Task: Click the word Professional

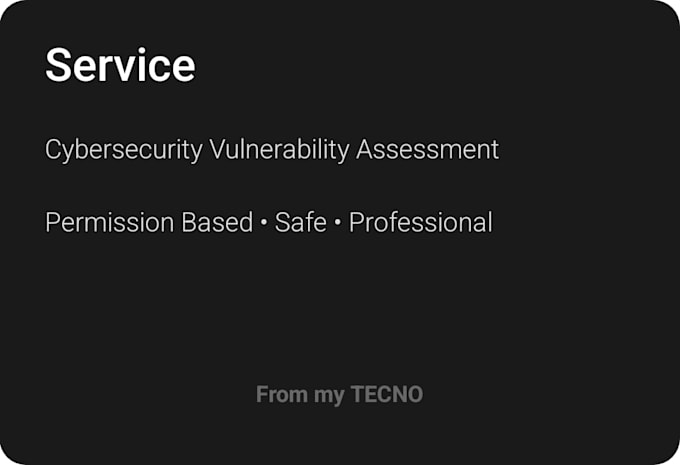Action: point(421,223)
